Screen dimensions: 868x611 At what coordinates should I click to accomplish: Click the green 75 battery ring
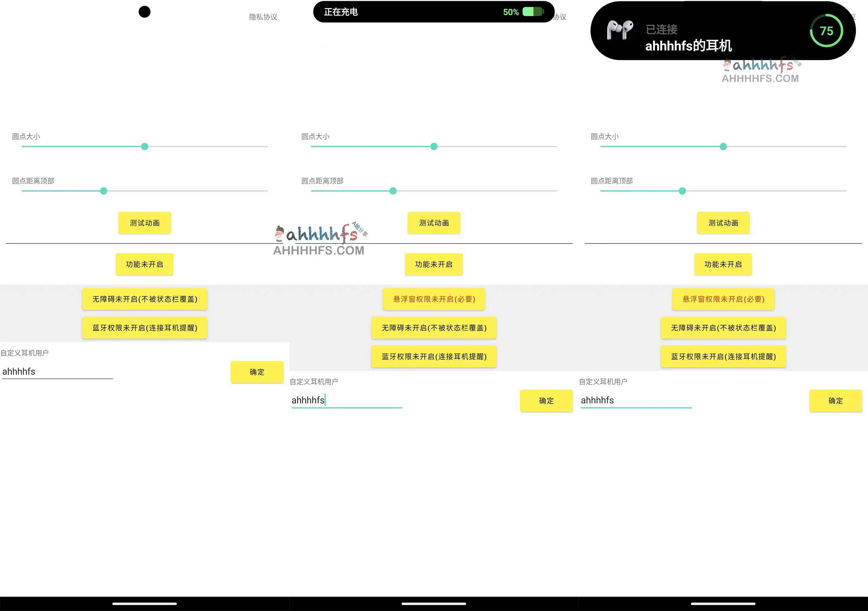pyautogui.click(x=826, y=31)
